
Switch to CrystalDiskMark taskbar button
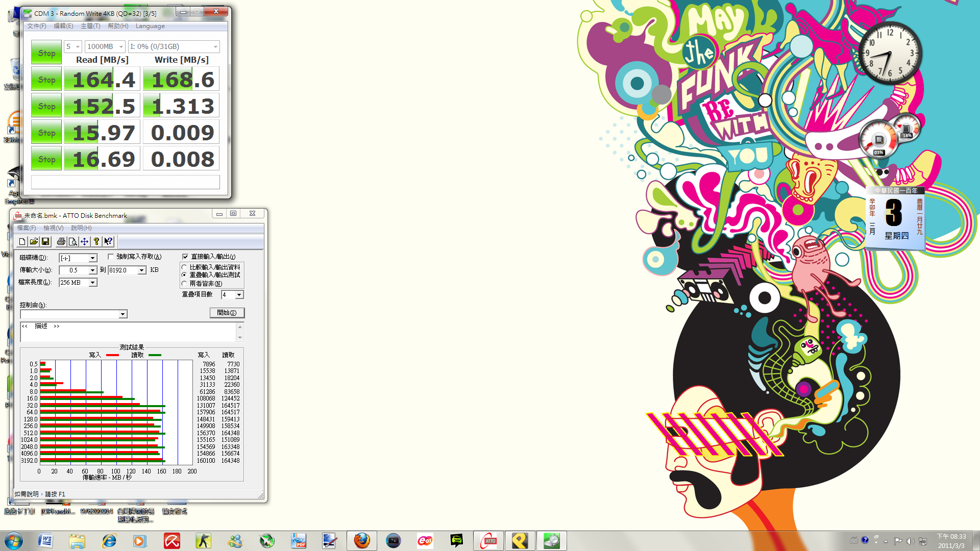pyautogui.click(x=551, y=541)
